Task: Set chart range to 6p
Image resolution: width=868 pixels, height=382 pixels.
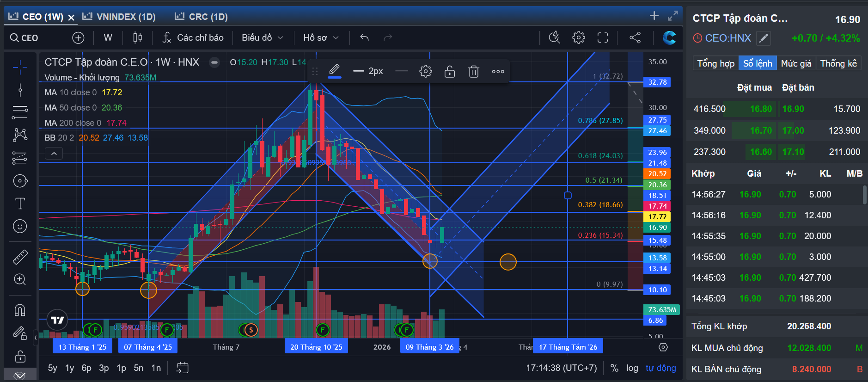Action: [x=86, y=368]
